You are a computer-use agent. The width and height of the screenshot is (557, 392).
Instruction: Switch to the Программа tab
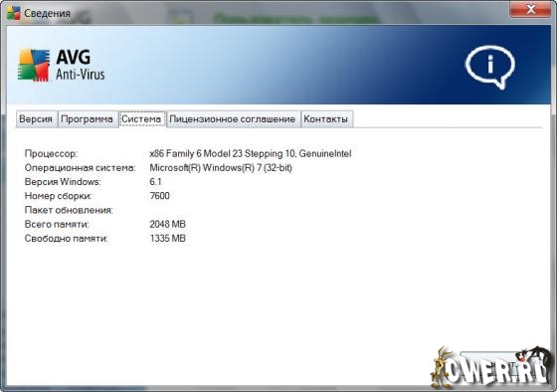point(88,119)
